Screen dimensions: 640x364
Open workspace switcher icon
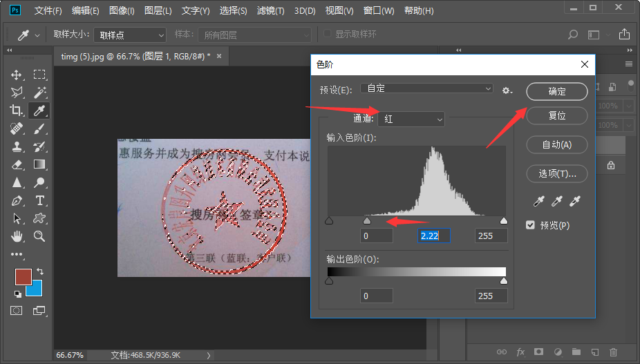594,35
